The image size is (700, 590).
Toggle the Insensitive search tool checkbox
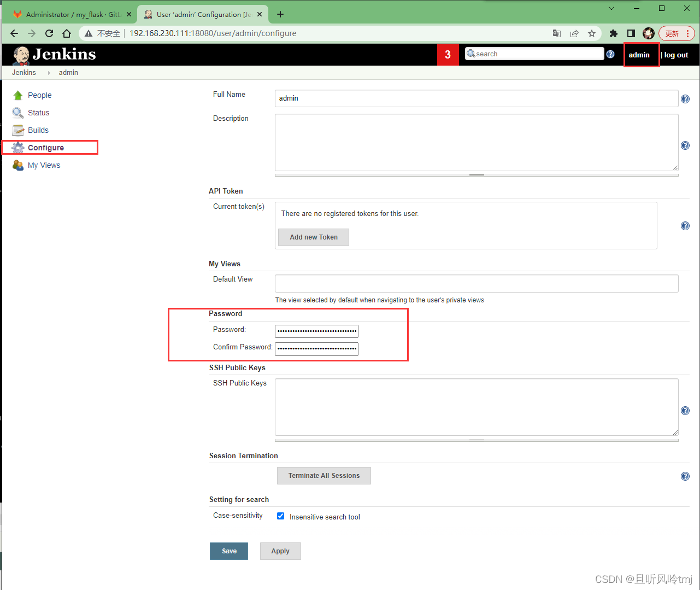pyautogui.click(x=280, y=516)
